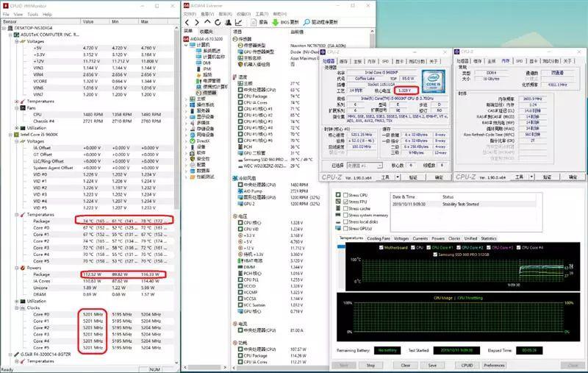Open Preferences in stability test
Image resolution: width=588 pixels, height=373 pixels.
[494, 365]
